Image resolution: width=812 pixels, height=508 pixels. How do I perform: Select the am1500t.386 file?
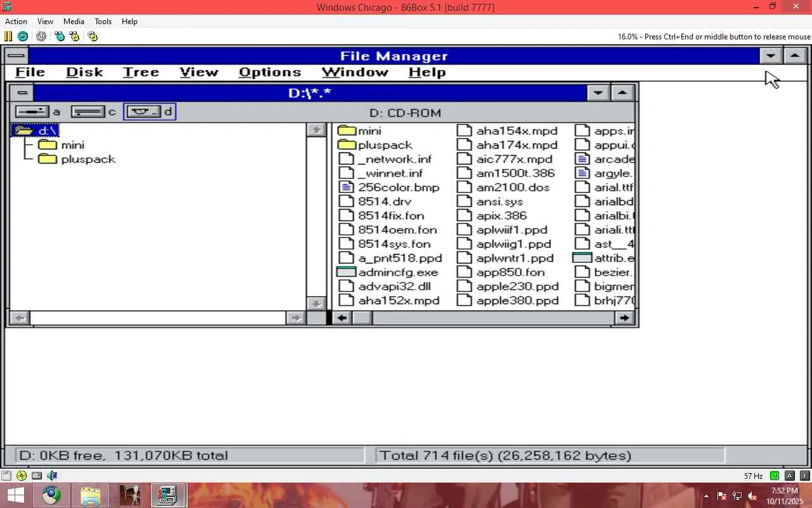(x=506, y=173)
